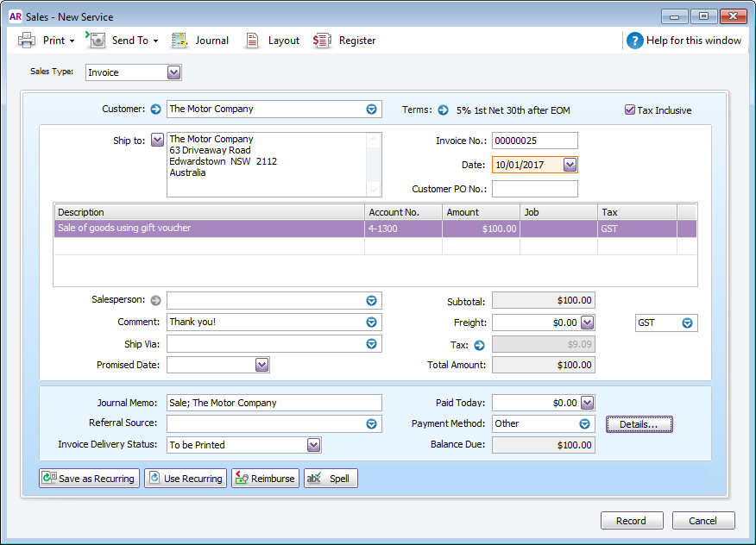Click into the Customer PO No. field
The width and height of the screenshot is (756, 545).
click(534, 189)
